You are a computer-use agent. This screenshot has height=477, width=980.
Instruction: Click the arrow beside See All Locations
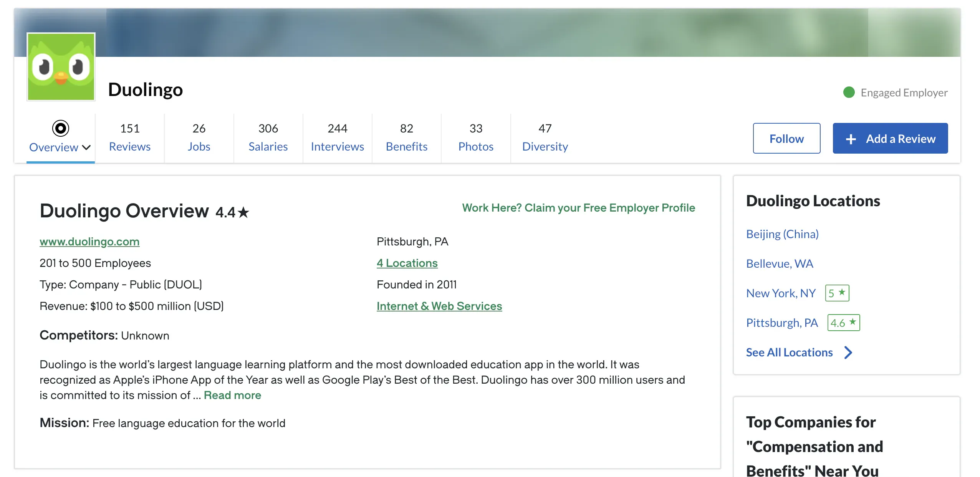tap(848, 352)
